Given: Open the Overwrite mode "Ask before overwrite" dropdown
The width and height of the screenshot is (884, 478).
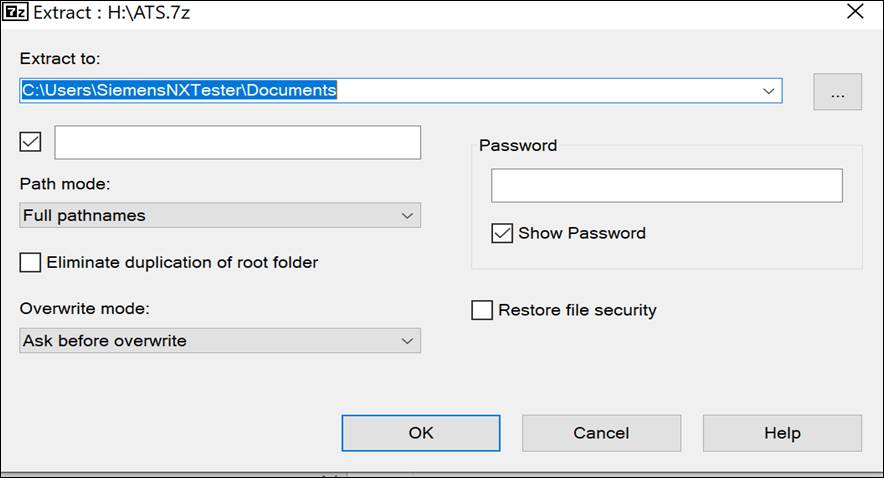Looking at the screenshot, I should tap(220, 341).
